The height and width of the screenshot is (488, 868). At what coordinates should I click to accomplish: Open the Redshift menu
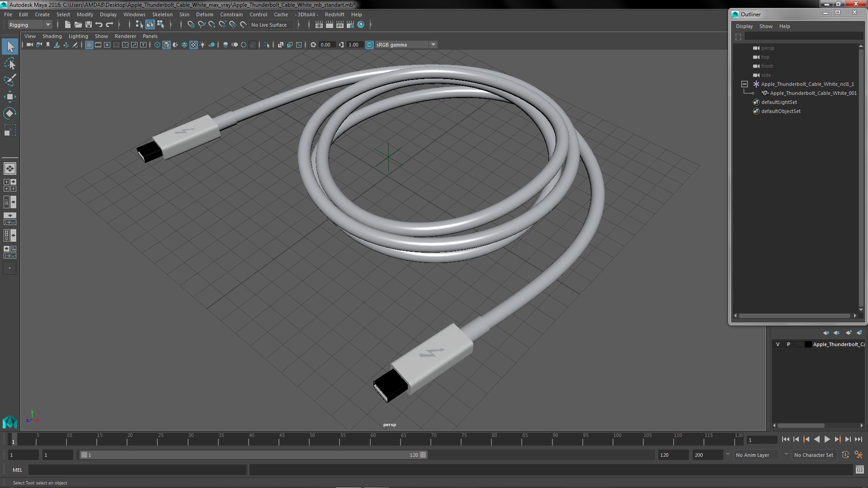pyautogui.click(x=335, y=14)
